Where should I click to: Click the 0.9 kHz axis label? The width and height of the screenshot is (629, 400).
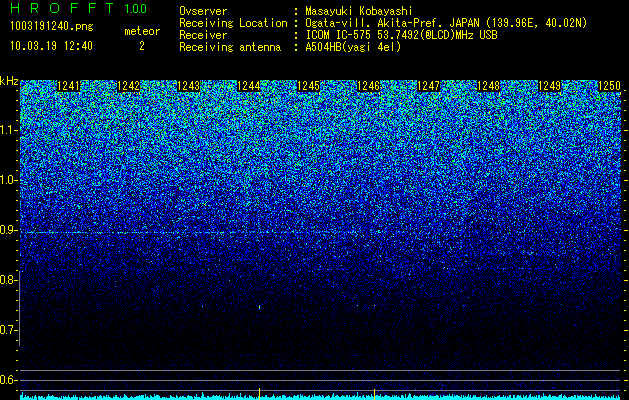click(7, 230)
